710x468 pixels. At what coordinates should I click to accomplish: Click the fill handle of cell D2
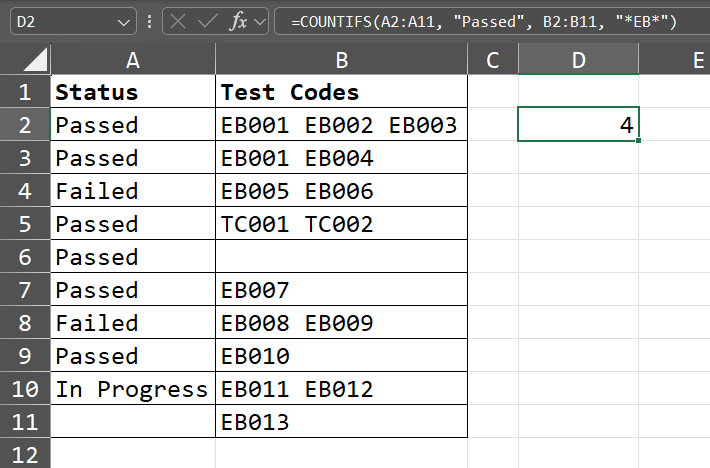tap(638, 140)
